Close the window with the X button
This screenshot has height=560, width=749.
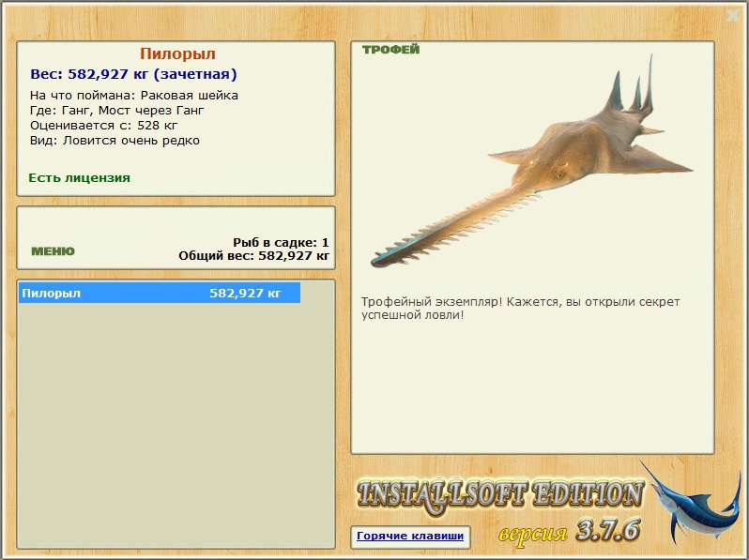(x=733, y=16)
